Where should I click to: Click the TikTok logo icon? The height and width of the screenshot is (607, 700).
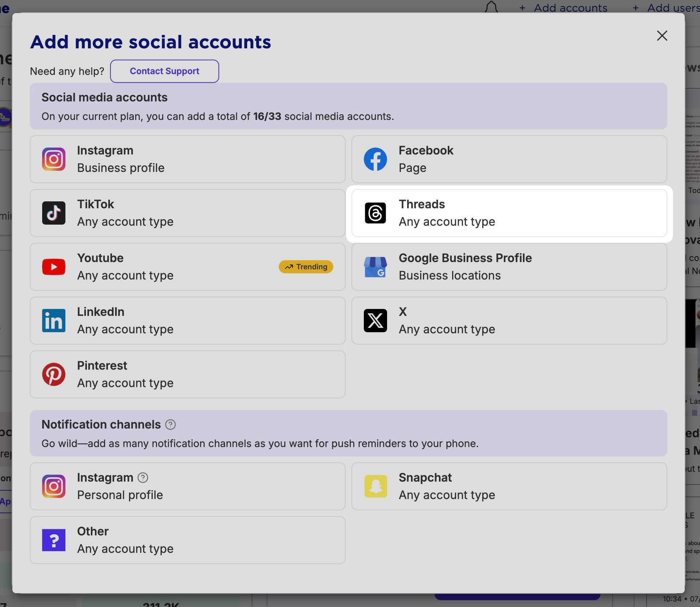click(x=54, y=213)
